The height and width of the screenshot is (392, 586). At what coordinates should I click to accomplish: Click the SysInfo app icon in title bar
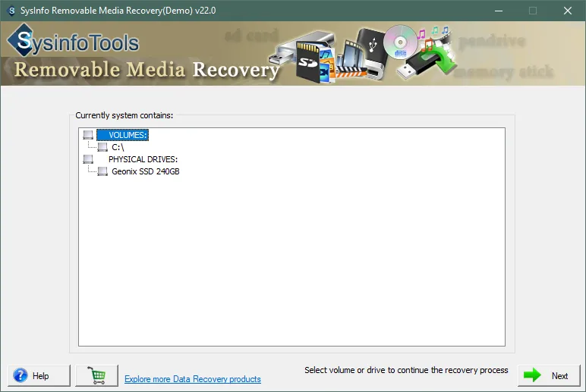click(11, 11)
